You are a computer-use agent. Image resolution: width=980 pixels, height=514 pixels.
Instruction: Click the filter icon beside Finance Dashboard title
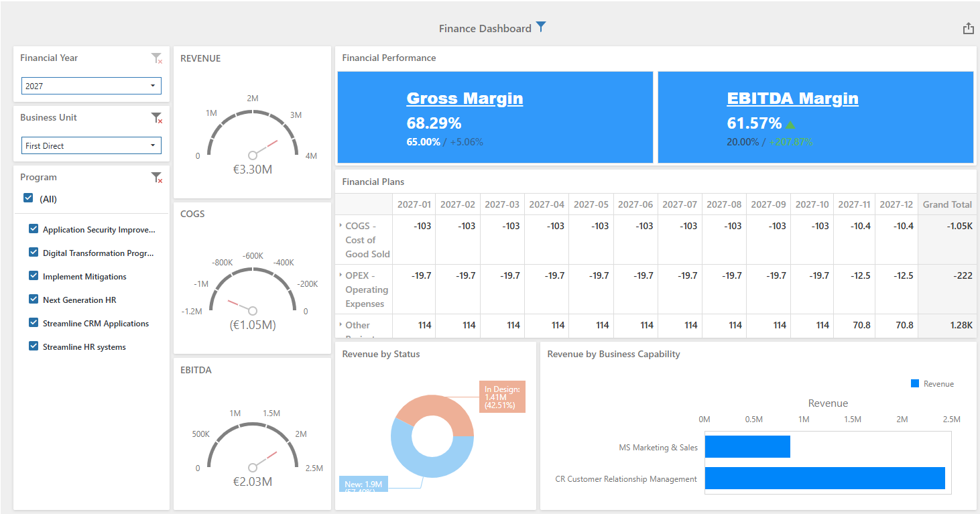point(541,27)
